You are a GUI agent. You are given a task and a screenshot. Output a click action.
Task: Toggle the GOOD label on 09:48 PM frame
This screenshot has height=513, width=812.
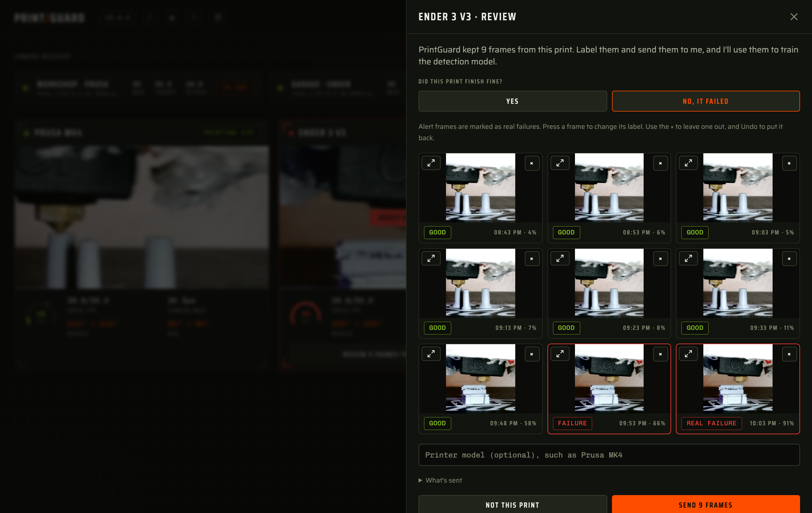tap(437, 423)
